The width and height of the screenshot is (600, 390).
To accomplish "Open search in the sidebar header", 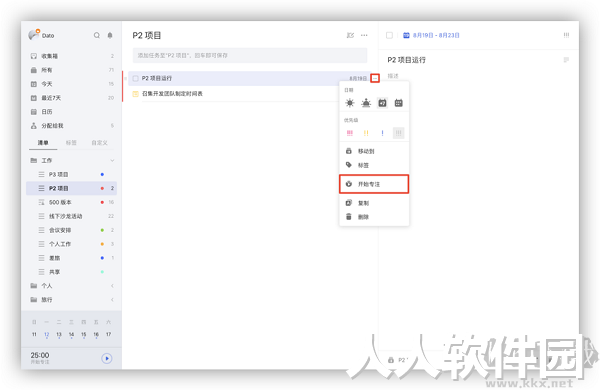I will pyautogui.click(x=97, y=35).
